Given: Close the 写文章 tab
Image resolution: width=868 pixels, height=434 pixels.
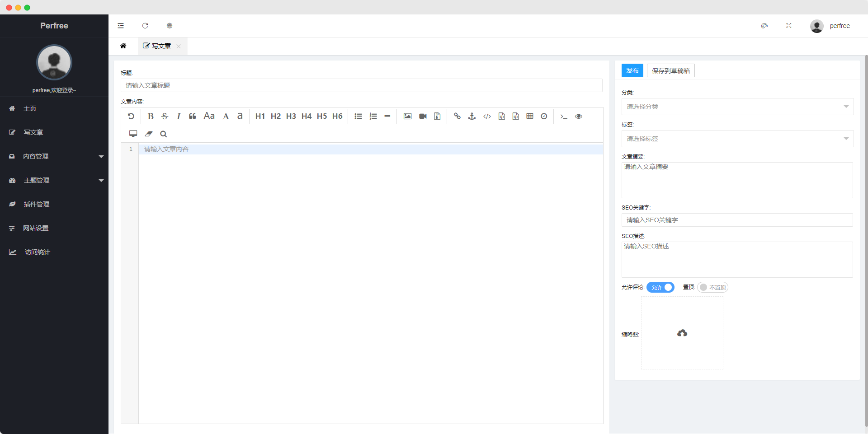Looking at the screenshot, I should 179,46.
